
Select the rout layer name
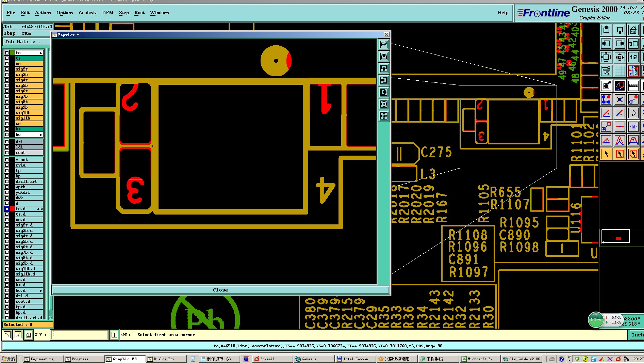tap(29, 153)
